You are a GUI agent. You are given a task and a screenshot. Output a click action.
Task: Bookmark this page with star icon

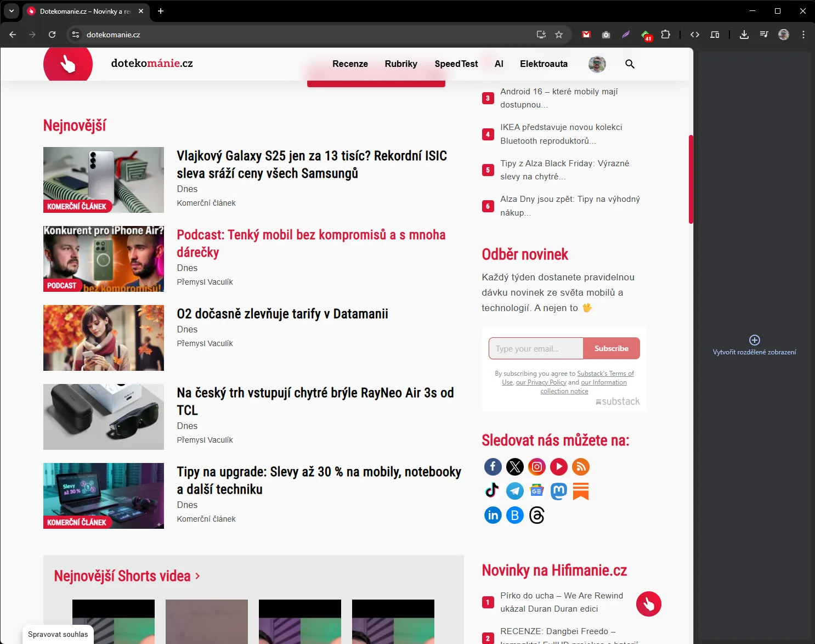(x=559, y=35)
